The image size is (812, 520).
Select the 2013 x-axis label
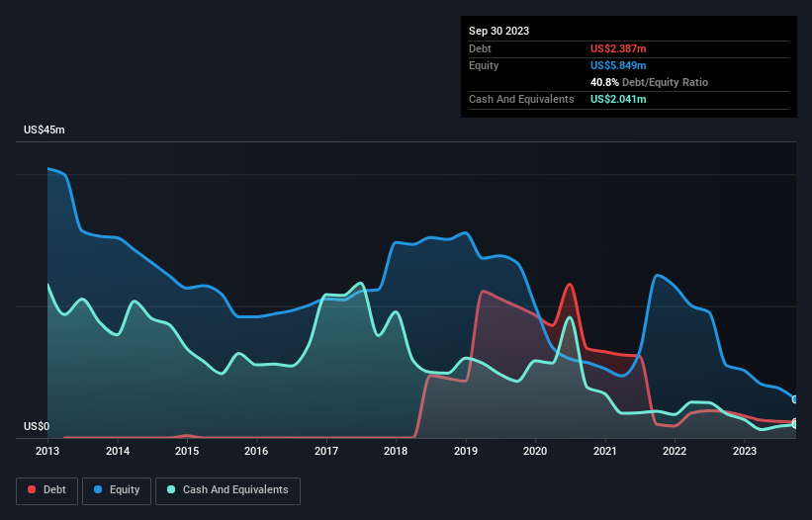(x=47, y=451)
